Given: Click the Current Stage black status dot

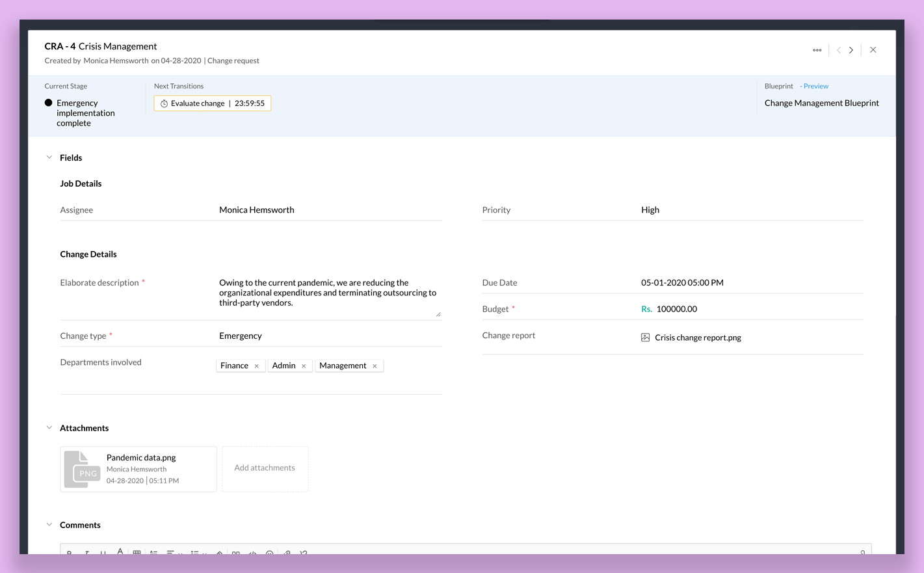Looking at the screenshot, I should pos(48,103).
